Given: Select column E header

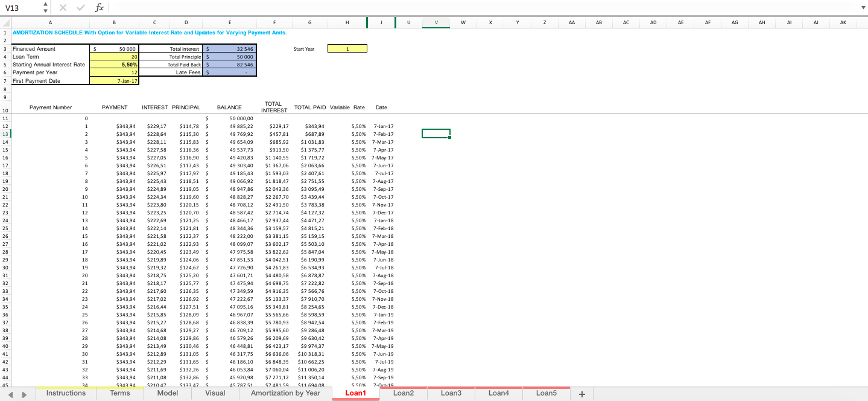Looking at the screenshot, I should 229,22.
